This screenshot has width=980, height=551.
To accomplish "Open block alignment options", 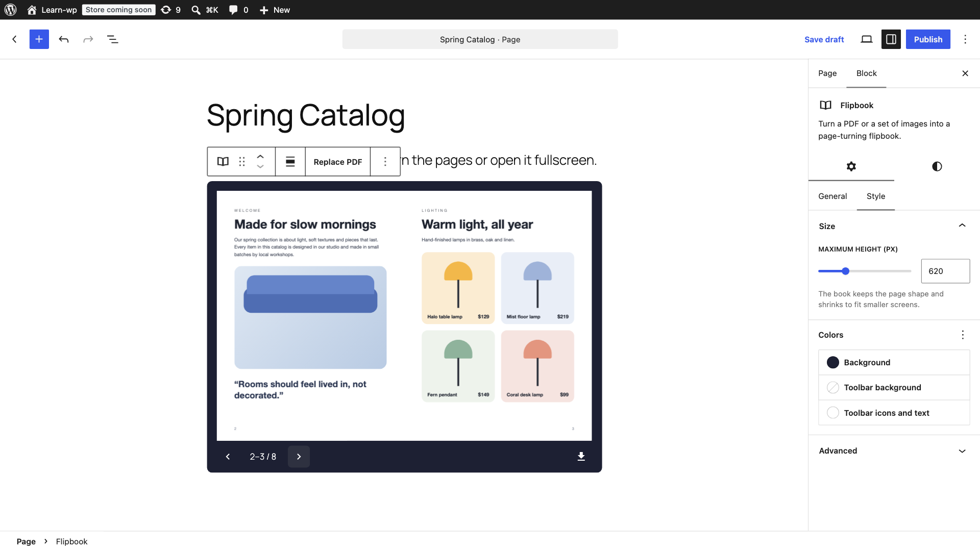I will tap(290, 162).
